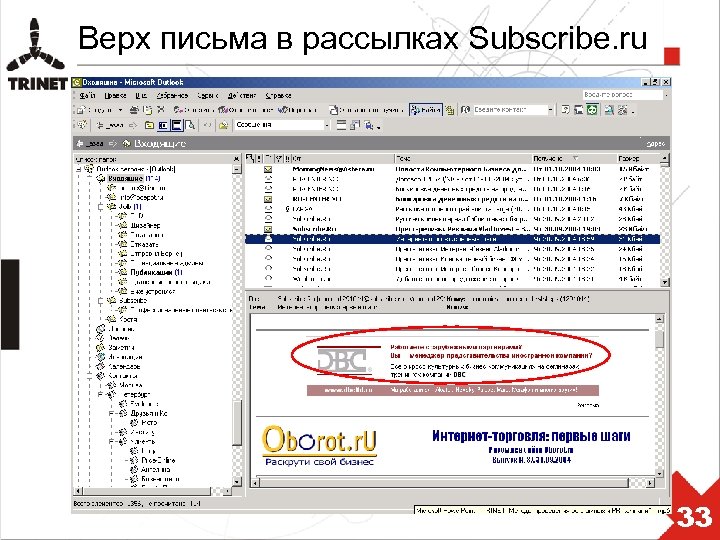Click the preview pane horizontal scrollbar thumb
Viewport: 720px width, 540px height.
[444, 483]
